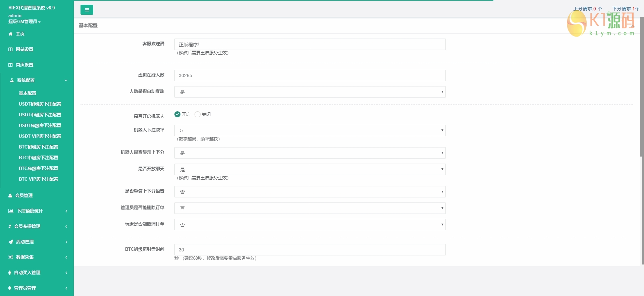Open the 超级GM管理员 user dropdown
This screenshot has height=296, width=644.
[24, 21]
